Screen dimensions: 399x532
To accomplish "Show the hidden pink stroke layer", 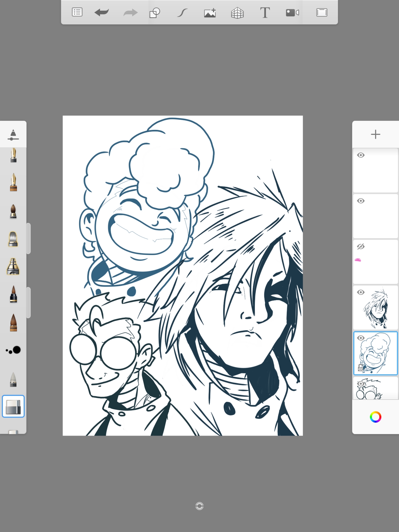I will coord(361,247).
